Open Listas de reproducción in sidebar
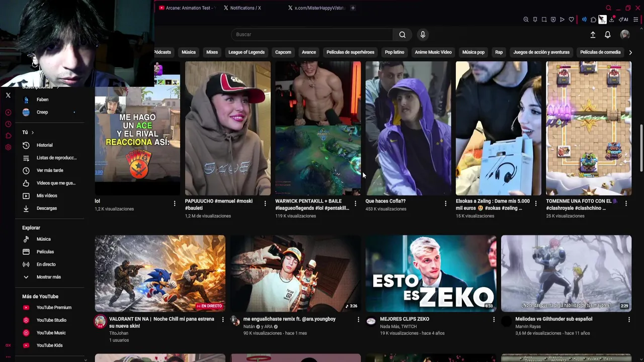Image resolution: width=644 pixels, height=362 pixels. [50, 158]
